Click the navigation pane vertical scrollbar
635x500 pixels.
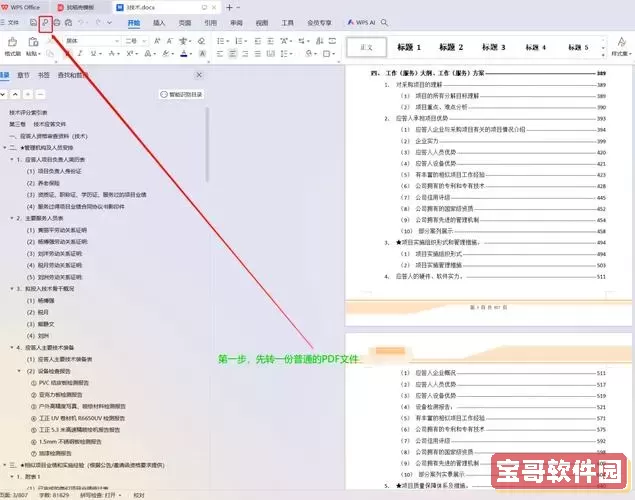click(x=207, y=144)
